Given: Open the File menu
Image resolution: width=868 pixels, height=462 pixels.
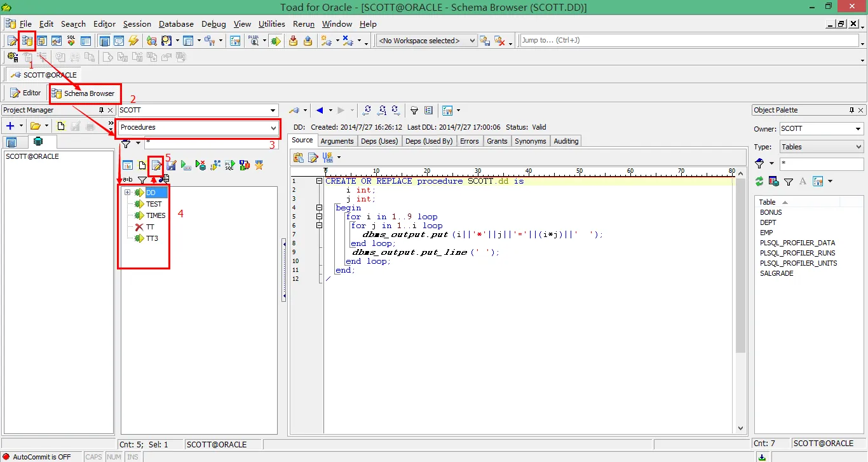Looking at the screenshot, I should tap(25, 24).
